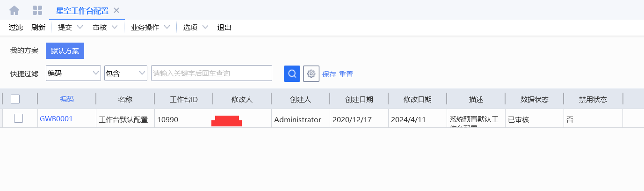The width and height of the screenshot is (644, 191).
Task: Click the blue magnifier search button
Action: pos(292,73)
